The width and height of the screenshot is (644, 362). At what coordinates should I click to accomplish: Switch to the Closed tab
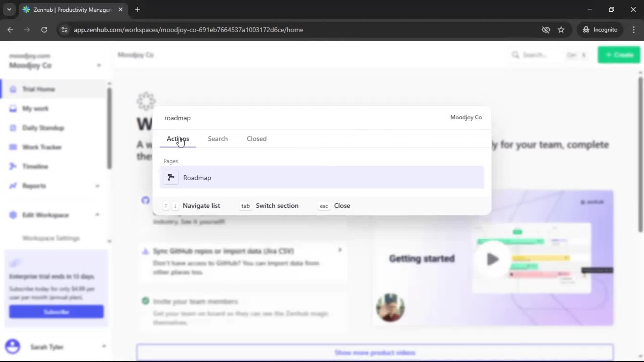coord(256,138)
